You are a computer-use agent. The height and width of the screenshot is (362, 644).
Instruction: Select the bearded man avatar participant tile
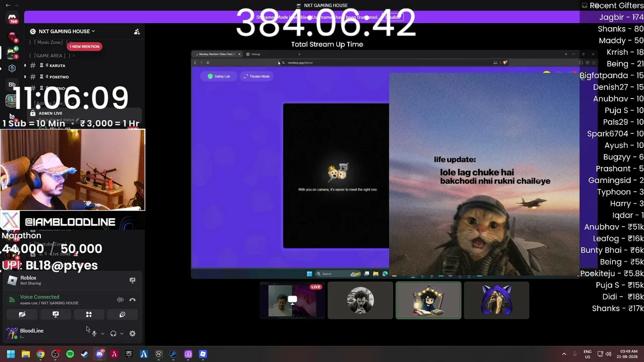tap(360, 301)
